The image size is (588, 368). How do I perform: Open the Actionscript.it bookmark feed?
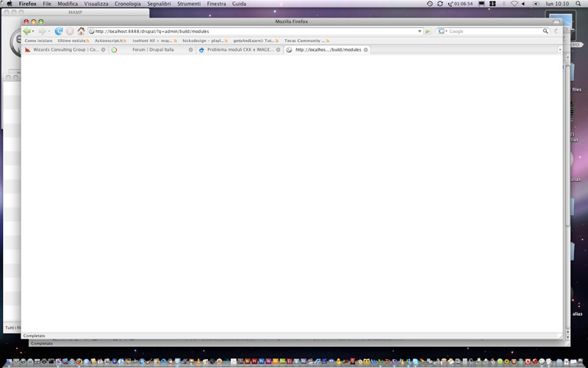(111, 40)
